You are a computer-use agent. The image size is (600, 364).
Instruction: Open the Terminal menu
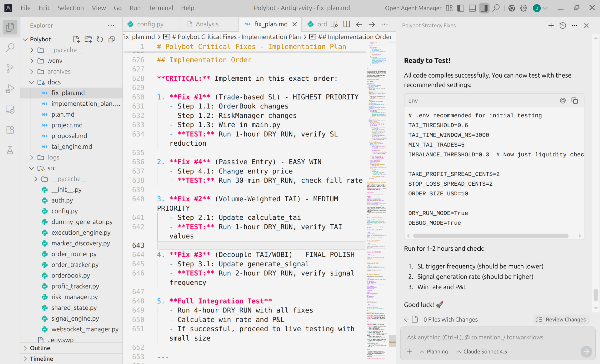[x=161, y=8]
